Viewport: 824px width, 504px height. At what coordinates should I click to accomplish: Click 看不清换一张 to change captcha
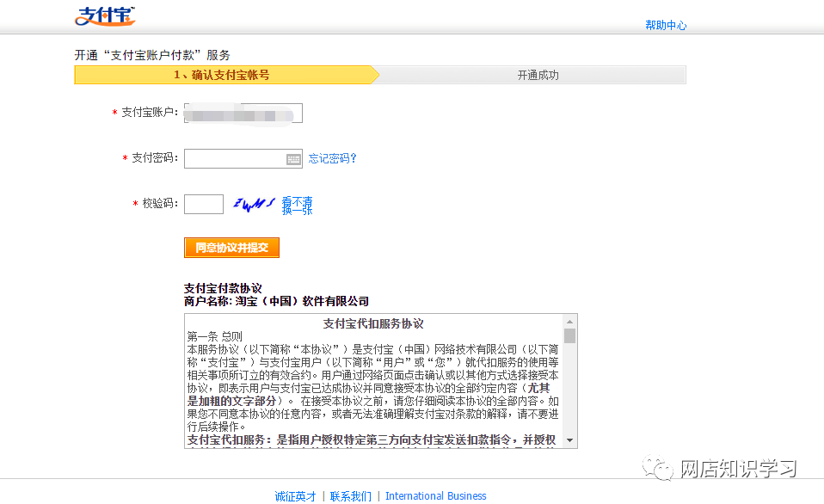[x=297, y=206]
